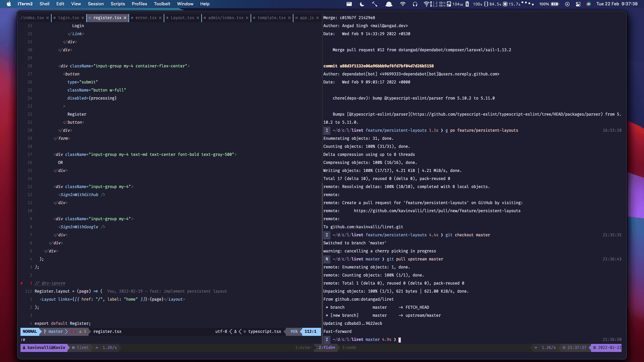644x362 pixels.
Task: Click the memory usage icon showing 84.5%
Action: (x=486, y=4)
